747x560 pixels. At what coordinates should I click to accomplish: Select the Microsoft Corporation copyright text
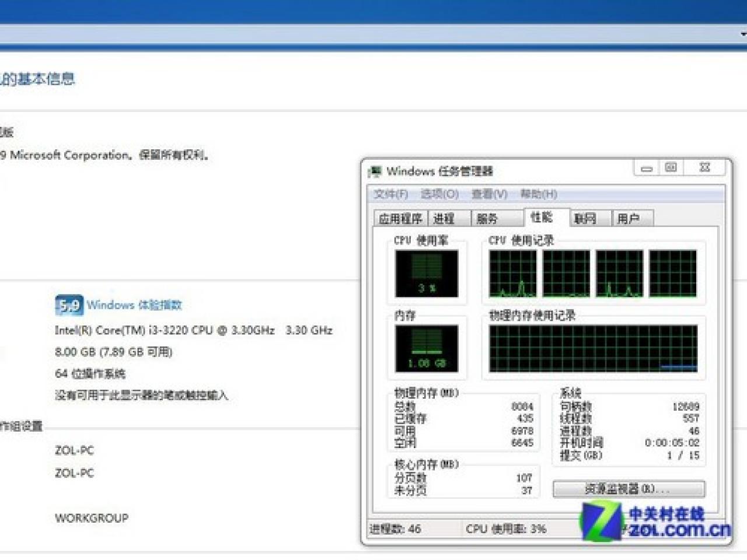coord(105,155)
